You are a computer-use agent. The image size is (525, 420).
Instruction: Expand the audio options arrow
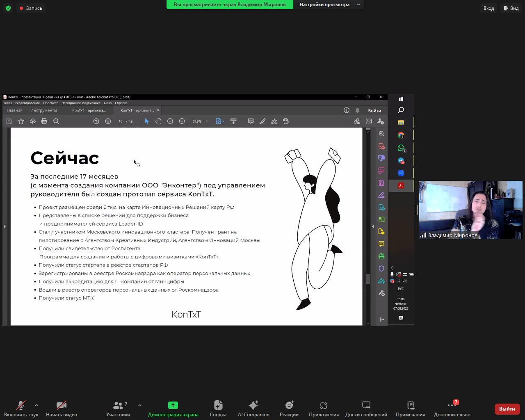tap(37, 405)
